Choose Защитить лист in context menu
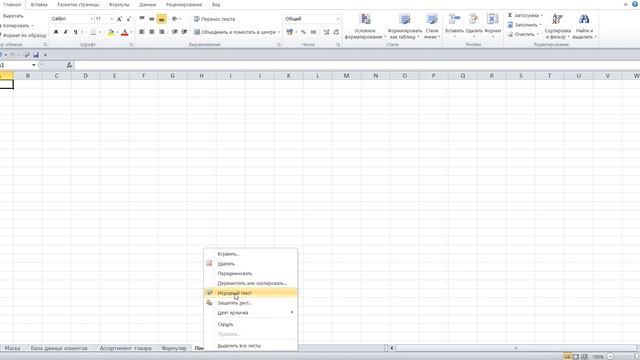The image size is (640, 360). click(x=251, y=302)
